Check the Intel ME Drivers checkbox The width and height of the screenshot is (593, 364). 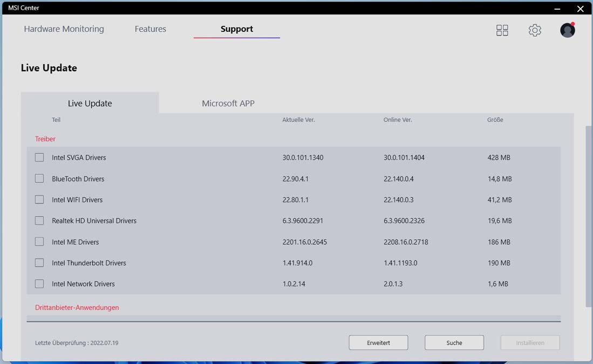[39, 242]
